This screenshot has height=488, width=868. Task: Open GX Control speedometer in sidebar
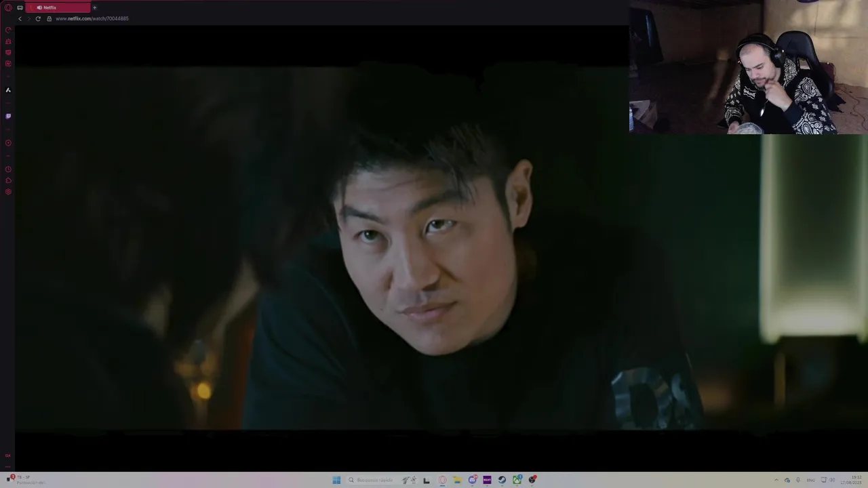tap(8, 30)
